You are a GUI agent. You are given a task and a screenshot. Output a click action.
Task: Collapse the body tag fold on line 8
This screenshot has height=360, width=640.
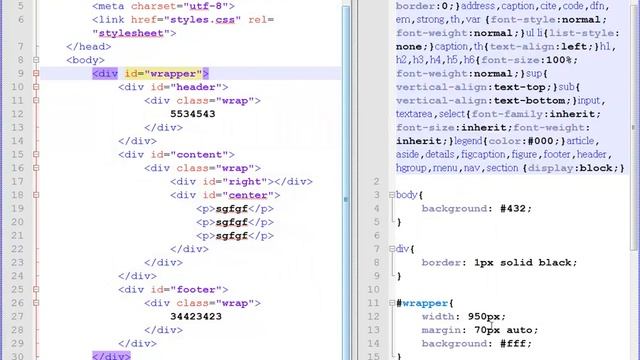36,60
